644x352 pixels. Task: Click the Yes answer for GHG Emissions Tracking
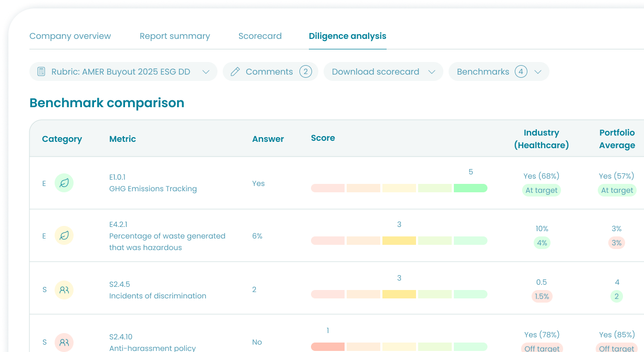(258, 183)
